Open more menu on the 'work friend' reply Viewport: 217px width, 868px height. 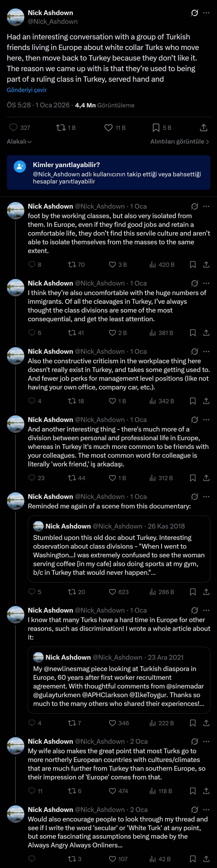[206, 420]
